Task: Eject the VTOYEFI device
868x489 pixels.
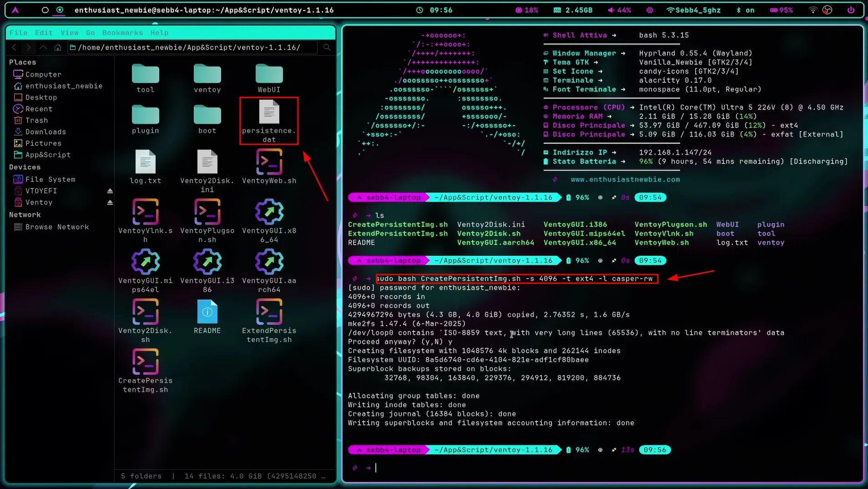Action: coord(110,191)
